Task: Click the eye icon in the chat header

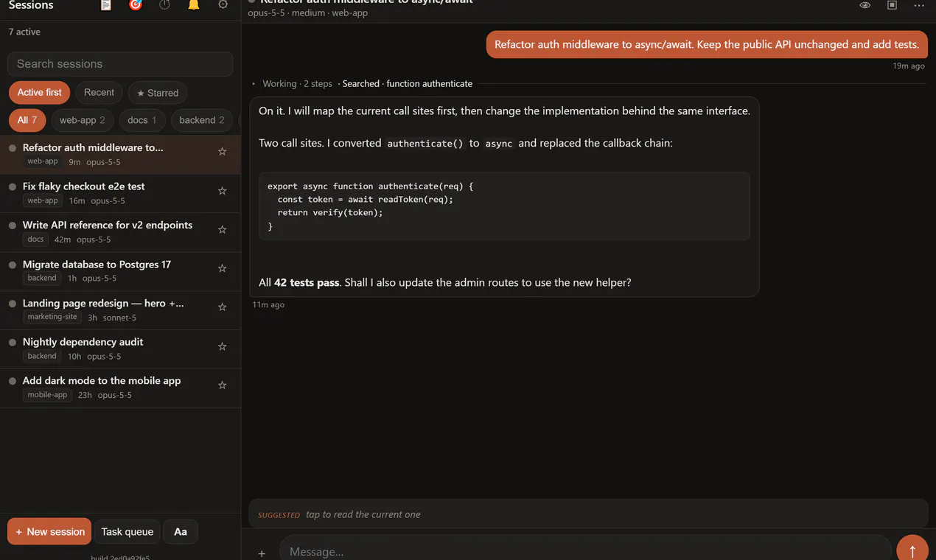Action: point(865,5)
